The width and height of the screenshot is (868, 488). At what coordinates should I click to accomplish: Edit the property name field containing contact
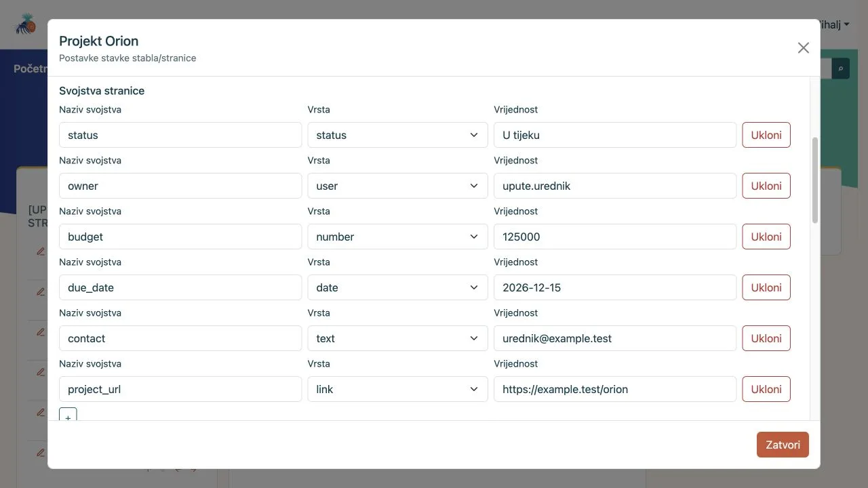coord(180,338)
